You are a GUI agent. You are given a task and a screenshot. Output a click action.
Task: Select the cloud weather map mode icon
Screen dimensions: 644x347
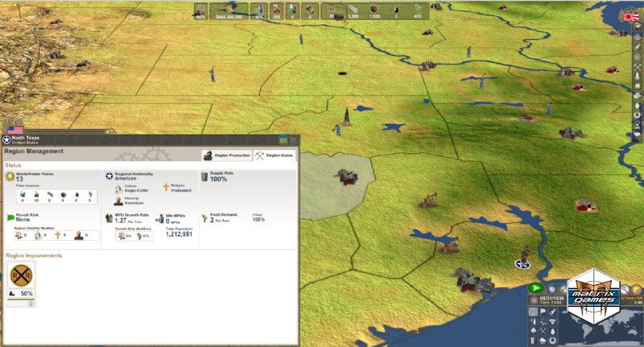[543, 341]
